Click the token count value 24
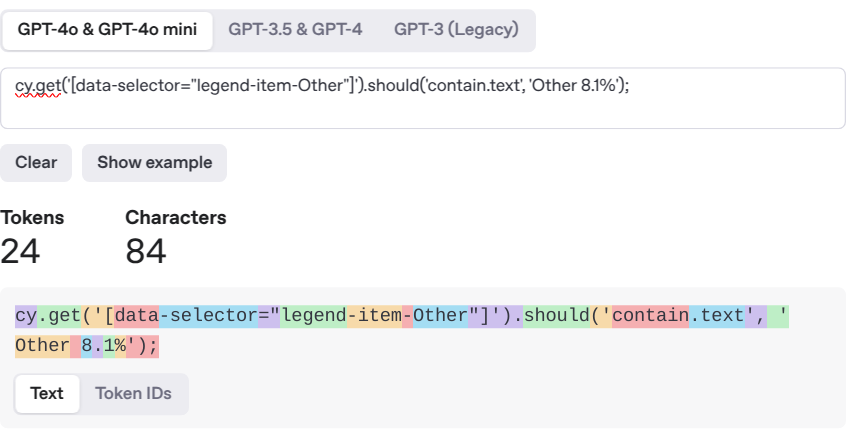 (21, 251)
